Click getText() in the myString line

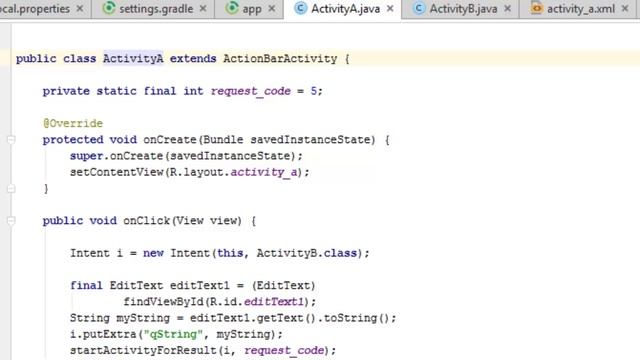(287, 318)
